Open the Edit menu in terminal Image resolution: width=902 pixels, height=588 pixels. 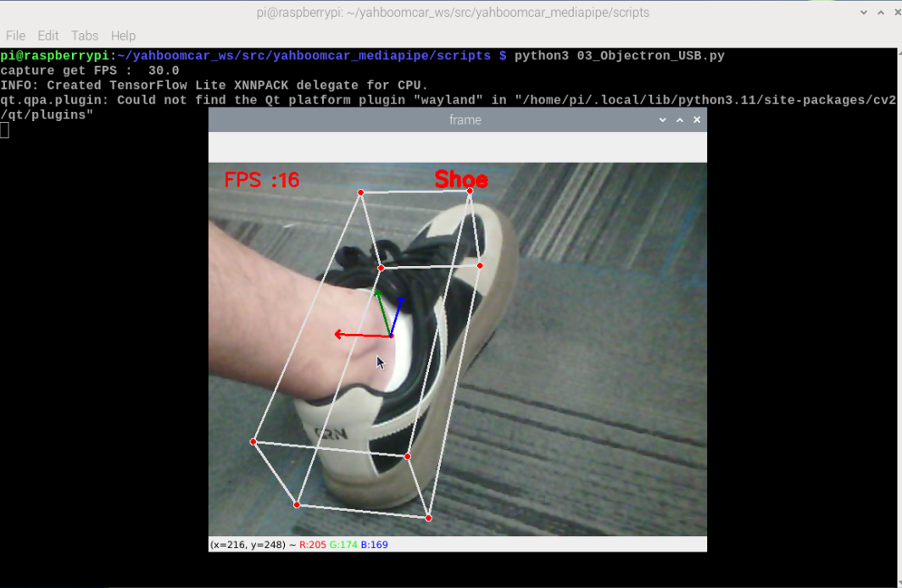point(47,36)
